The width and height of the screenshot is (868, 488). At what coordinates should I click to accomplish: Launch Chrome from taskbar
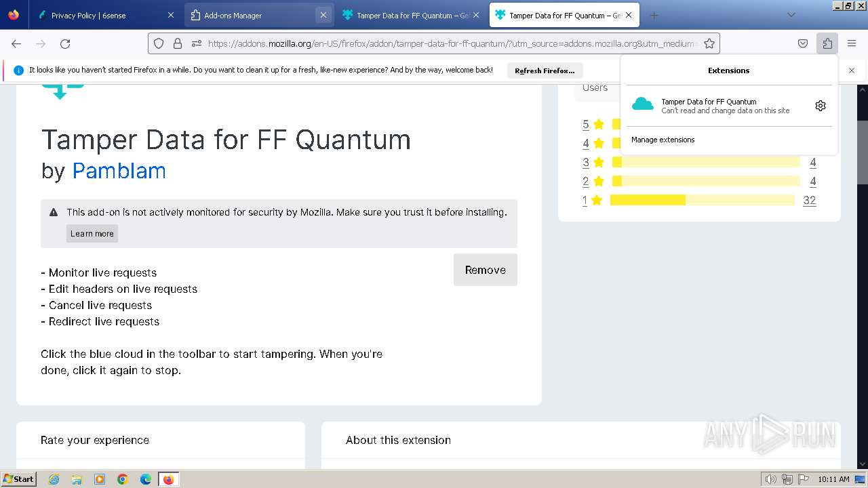coord(123,479)
